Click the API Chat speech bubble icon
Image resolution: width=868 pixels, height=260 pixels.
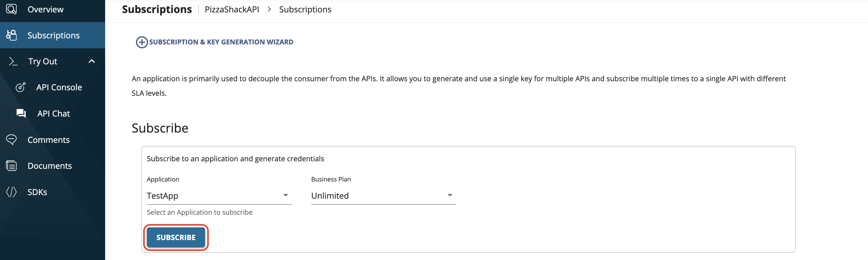(21, 114)
